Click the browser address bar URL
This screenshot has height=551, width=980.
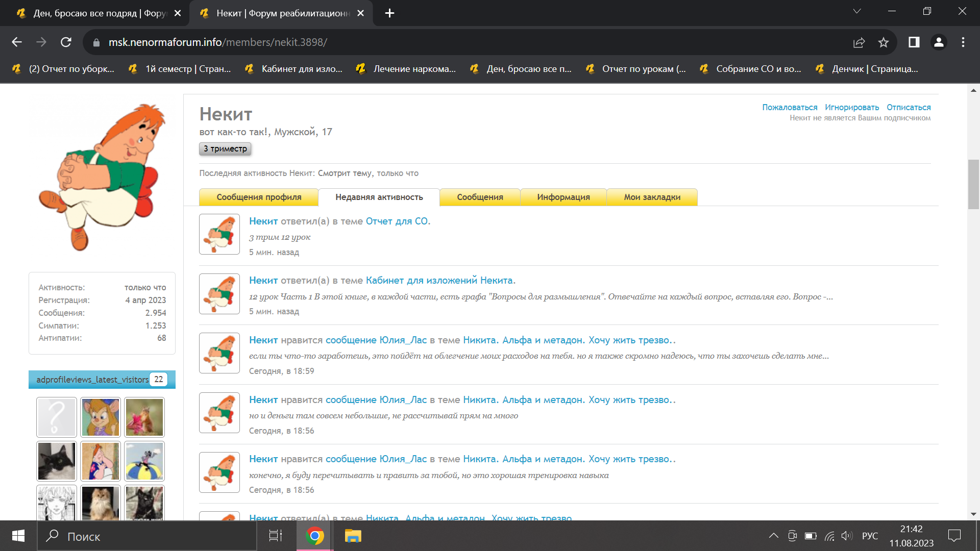(217, 42)
